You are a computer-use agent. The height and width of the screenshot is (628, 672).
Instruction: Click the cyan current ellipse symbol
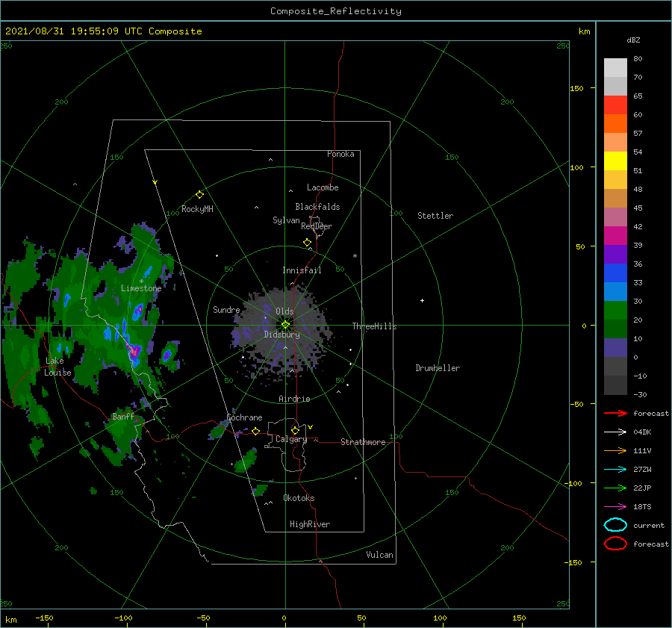click(x=615, y=525)
